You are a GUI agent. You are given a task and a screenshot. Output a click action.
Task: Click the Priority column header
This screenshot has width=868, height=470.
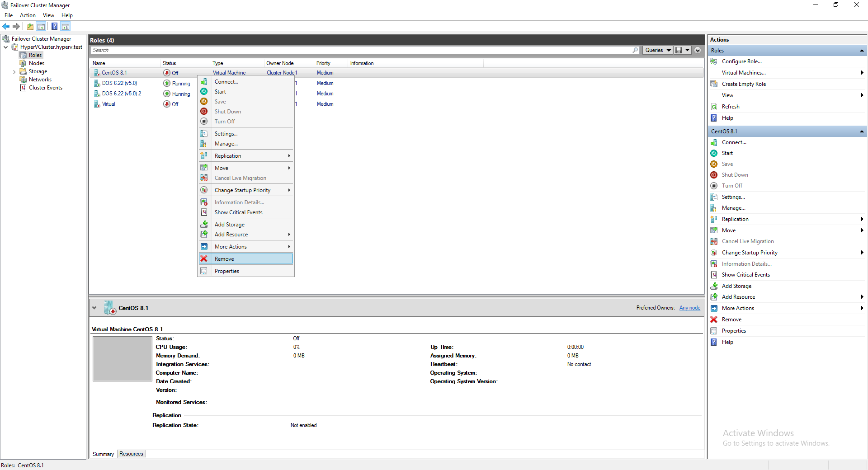(331, 63)
